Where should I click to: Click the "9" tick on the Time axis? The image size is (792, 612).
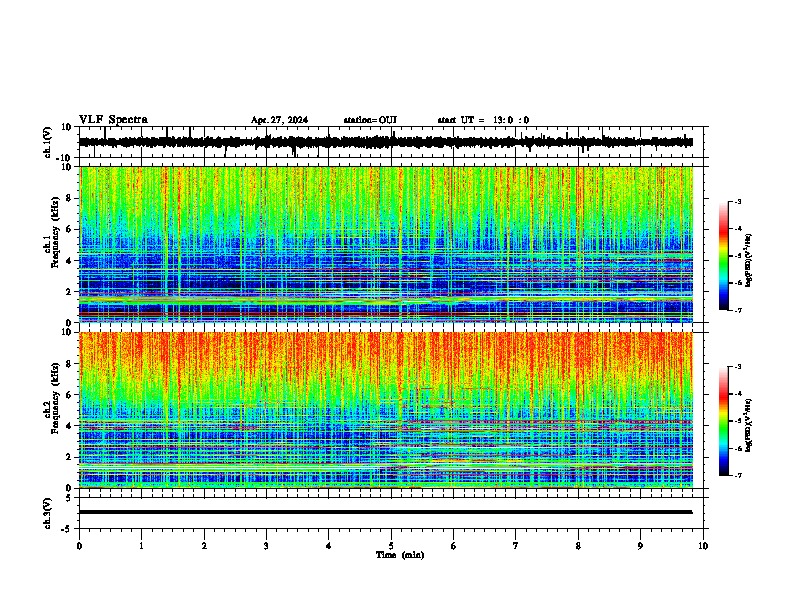[640, 546]
